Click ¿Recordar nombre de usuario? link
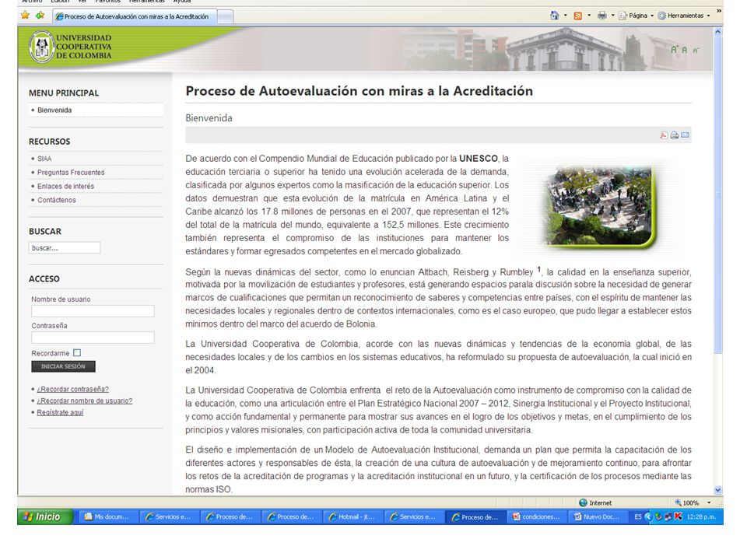This screenshot has height=560, width=747. click(x=85, y=401)
